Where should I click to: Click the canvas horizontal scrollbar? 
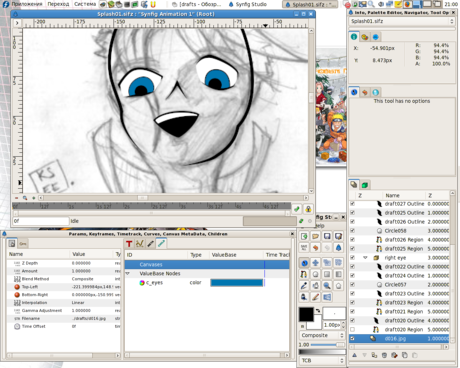tap(173, 198)
